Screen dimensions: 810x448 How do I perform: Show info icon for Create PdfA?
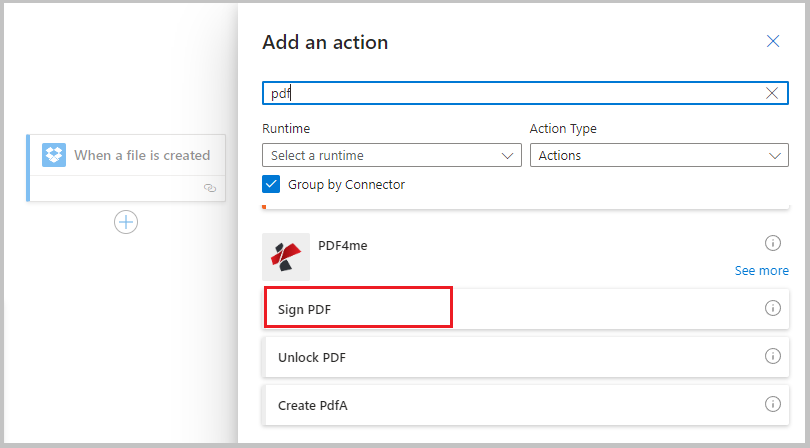772,404
